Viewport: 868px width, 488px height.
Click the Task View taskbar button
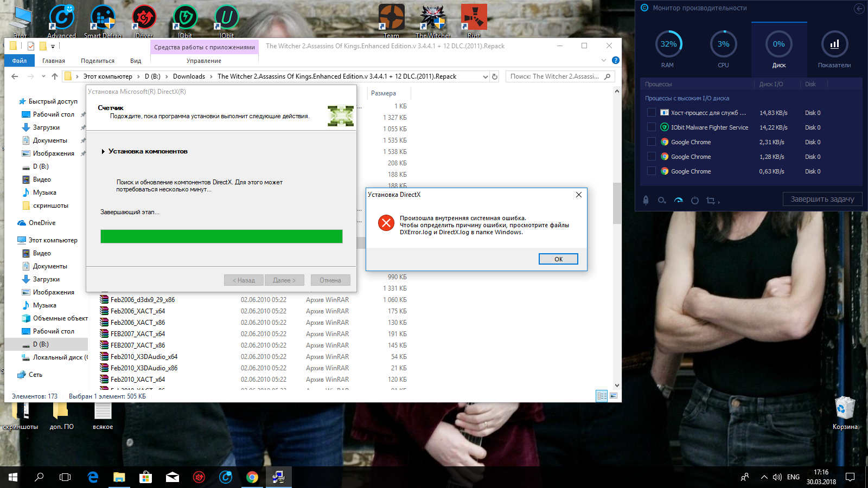[x=65, y=477]
